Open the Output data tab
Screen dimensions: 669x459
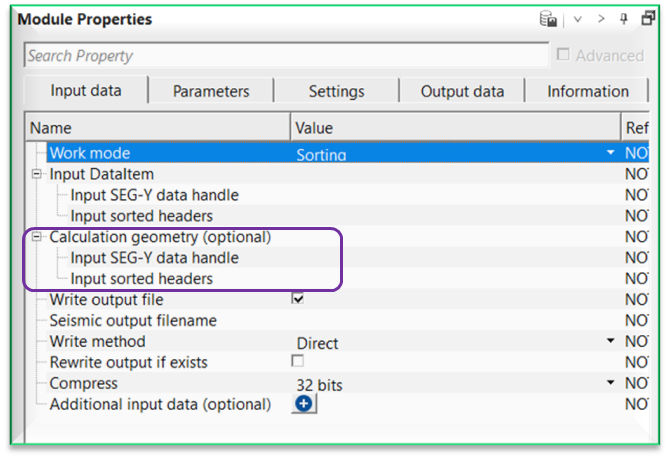coord(462,91)
